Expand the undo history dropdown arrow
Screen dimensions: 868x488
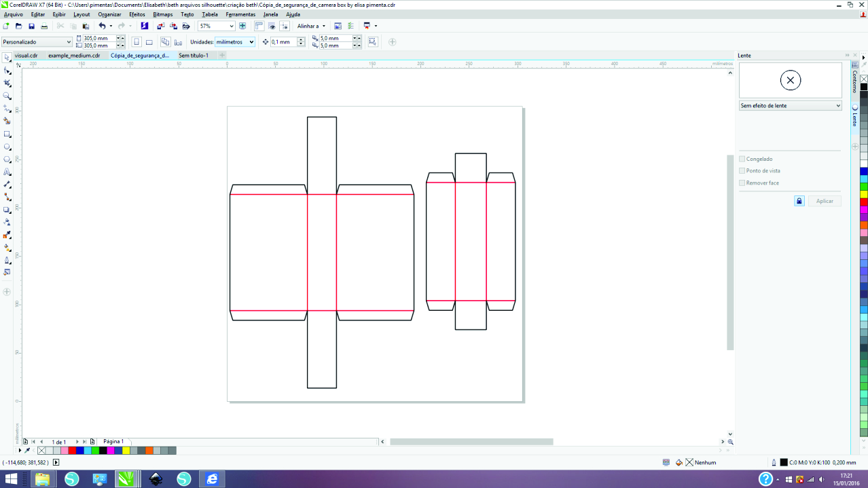pos(111,26)
